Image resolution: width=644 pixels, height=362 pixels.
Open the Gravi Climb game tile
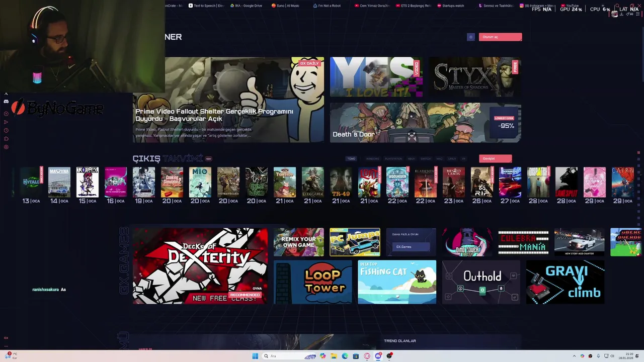[x=565, y=282]
